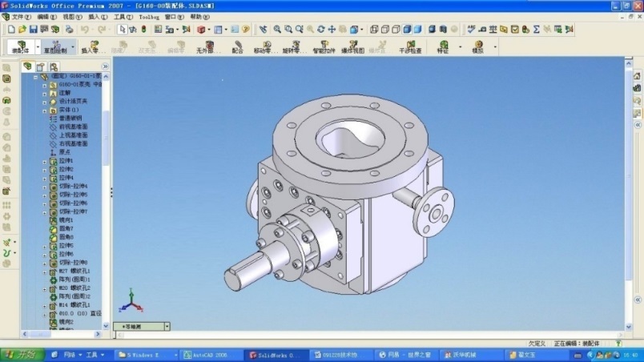
Task: Expand the 注解 annotations tree node
Action: point(45,92)
